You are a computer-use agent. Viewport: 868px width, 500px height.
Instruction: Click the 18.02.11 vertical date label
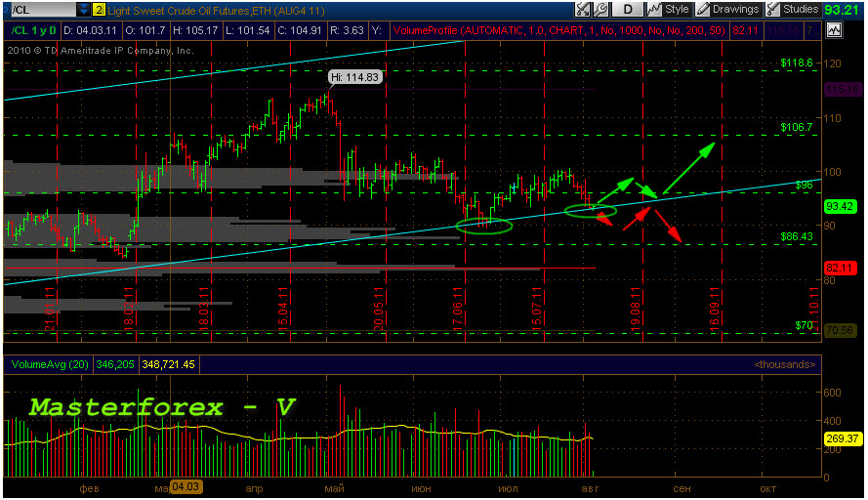point(129,309)
